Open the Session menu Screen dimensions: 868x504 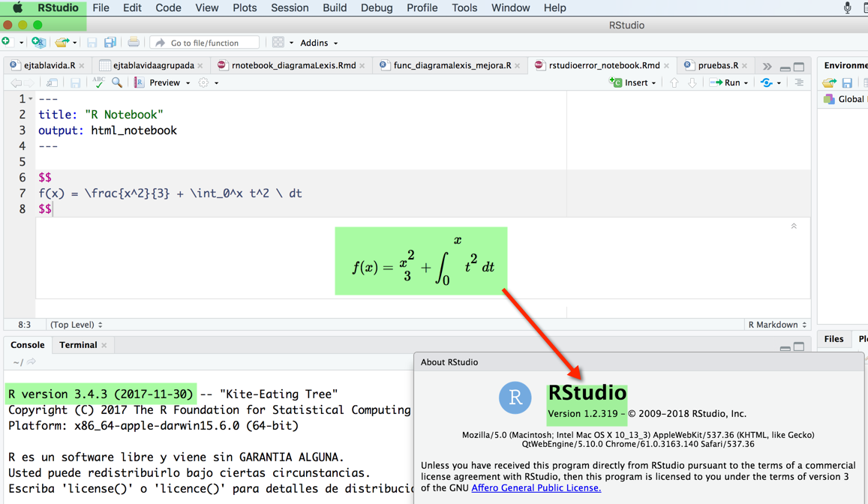point(290,8)
